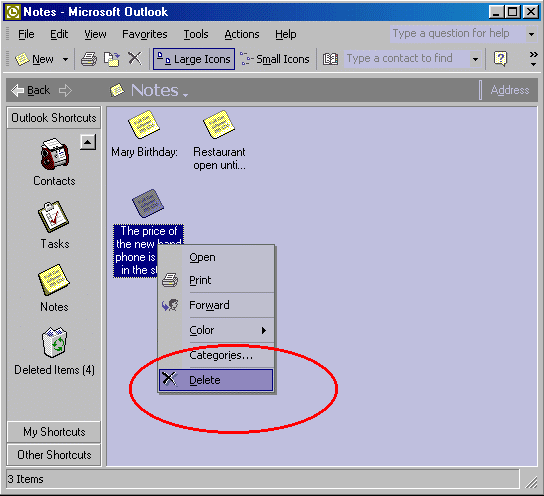Screen dimensions: 544x496
Task: Click the Outlook Shortcuts group button
Action: click(54, 118)
